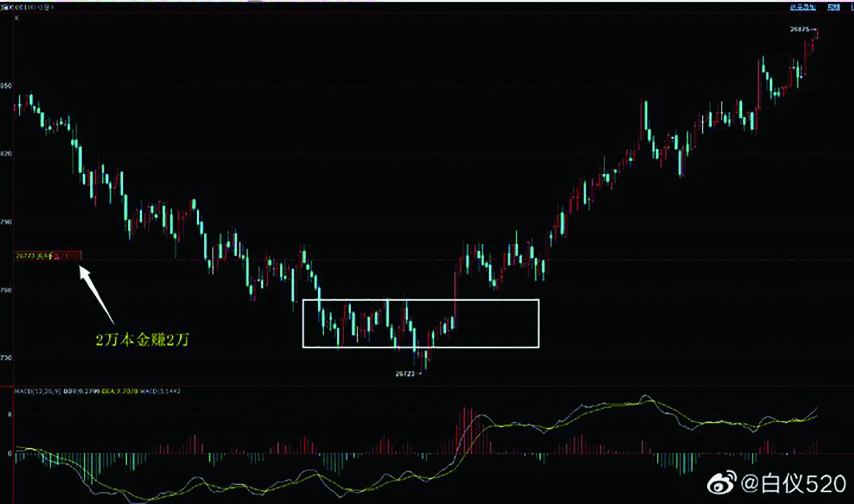The width and height of the screenshot is (854, 504).
Task: Click the 26723 low price marker
Action: 406,374
